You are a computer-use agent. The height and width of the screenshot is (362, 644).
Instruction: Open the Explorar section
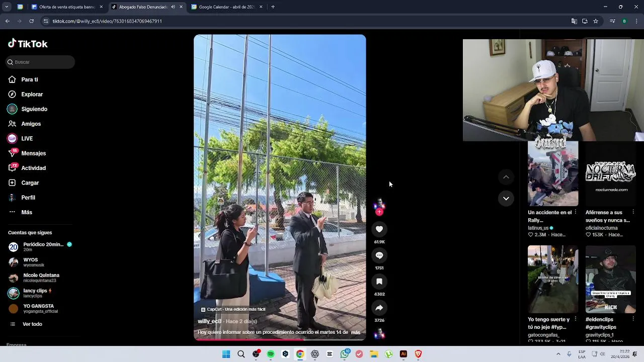tap(25, 94)
